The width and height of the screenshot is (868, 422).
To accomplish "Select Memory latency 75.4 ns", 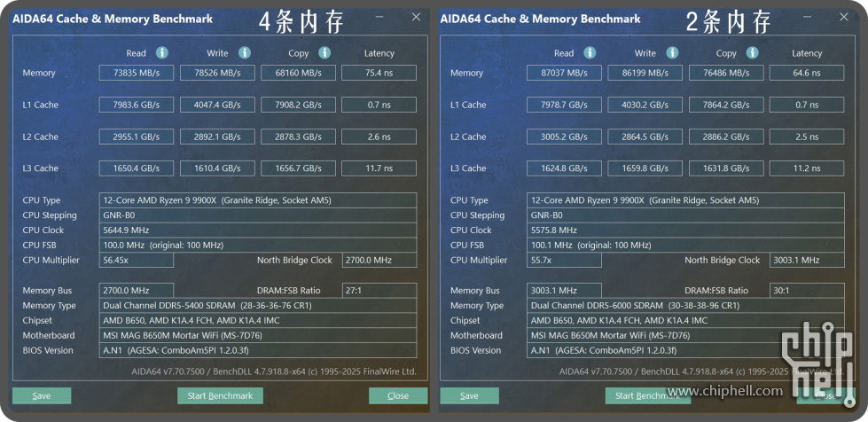I will pos(379,73).
